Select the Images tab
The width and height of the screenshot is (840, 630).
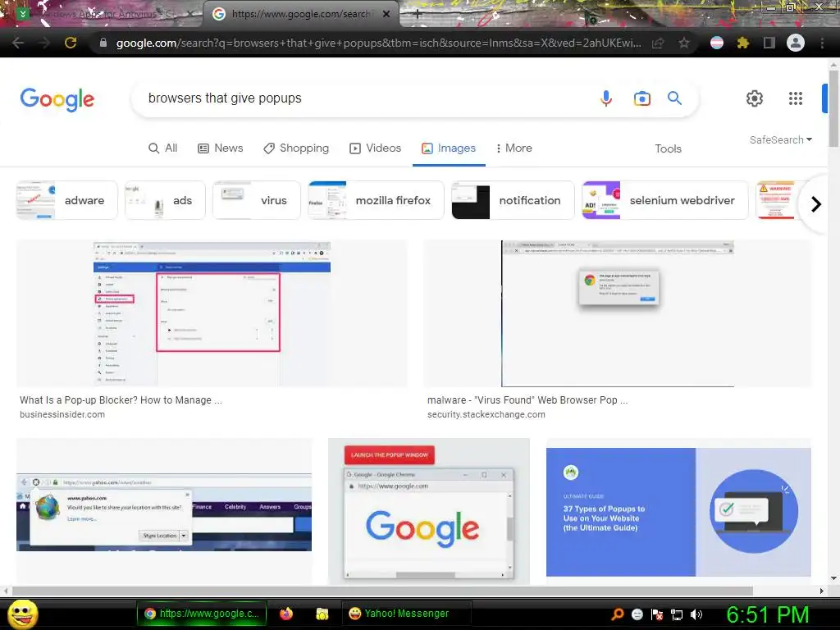pos(449,148)
